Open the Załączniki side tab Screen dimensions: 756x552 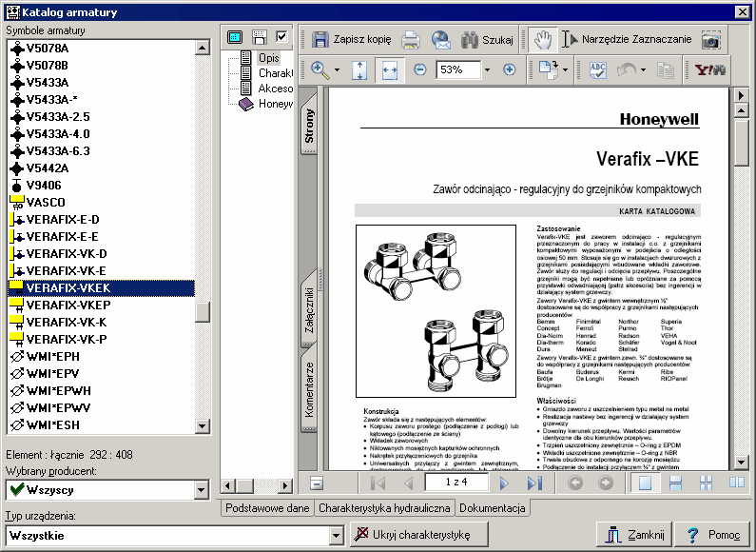(309, 309)
